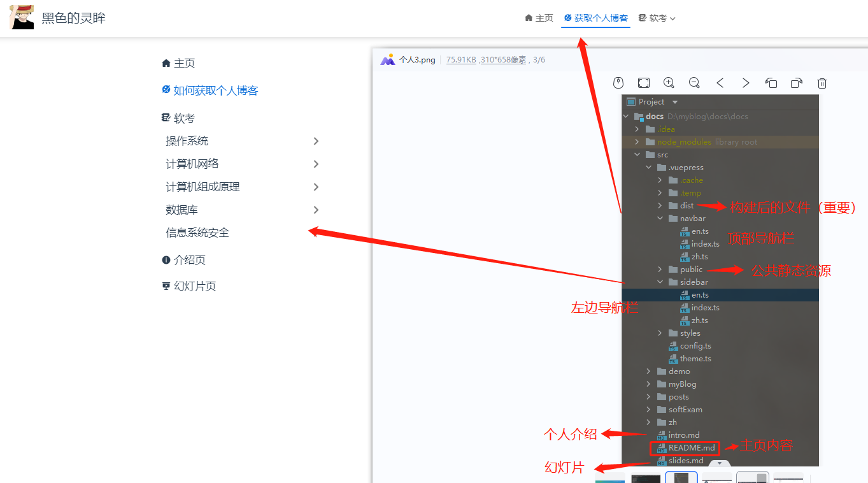Select the dist folder
Screen dimensions: 868x483
coord(681,206)
